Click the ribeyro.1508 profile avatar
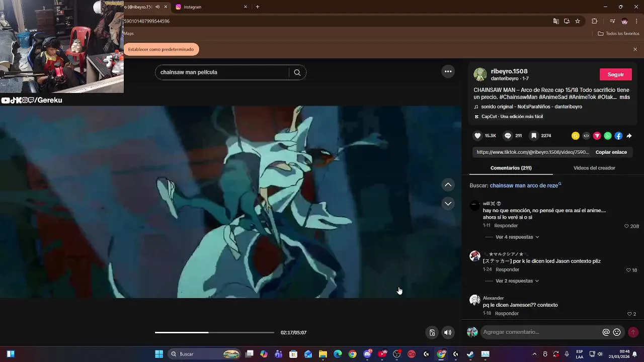Viewport: 644px width, 362px height. pos(480,74)
